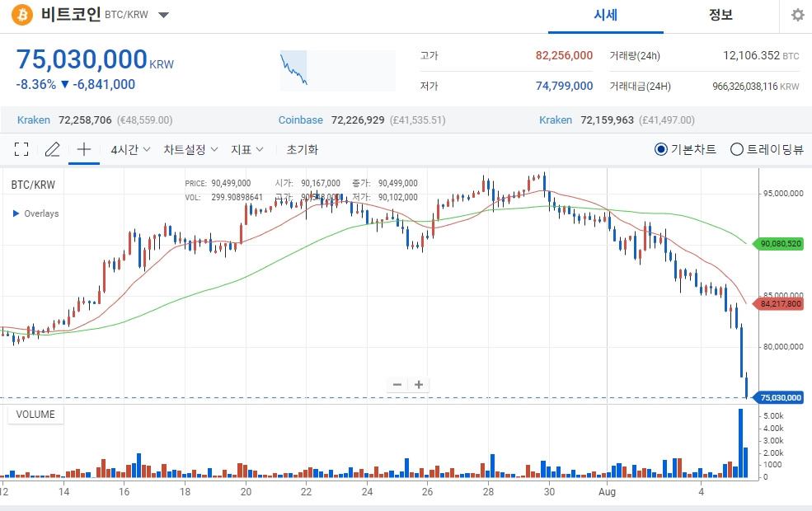
Task: Activate the crosshair cursor tool
Action: pos(84,150)
